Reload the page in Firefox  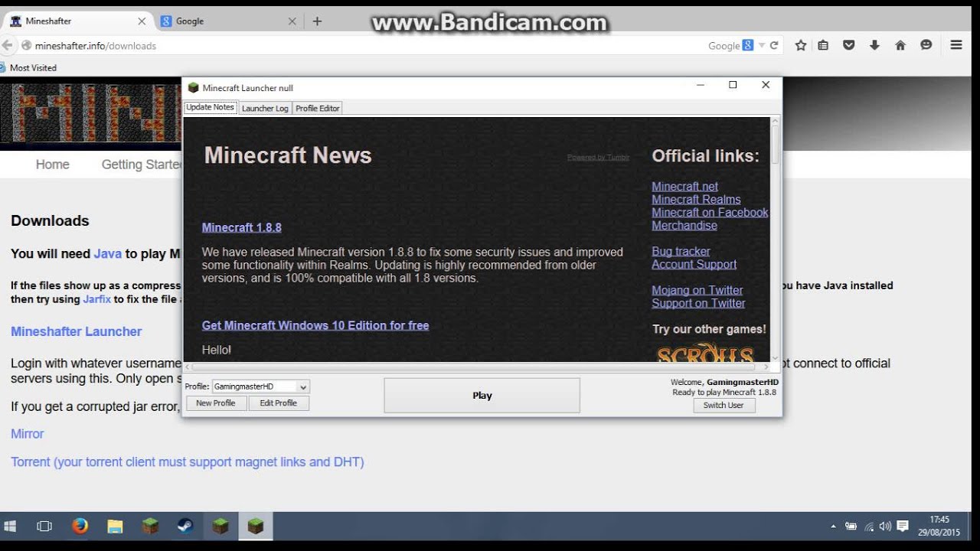click(774, 45)
